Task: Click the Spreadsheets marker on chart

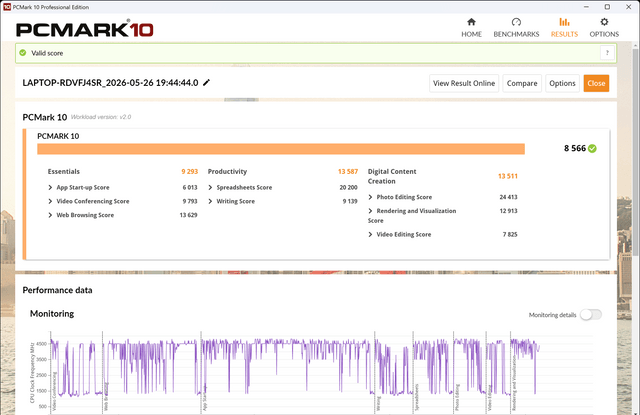Action: [417, 397]
